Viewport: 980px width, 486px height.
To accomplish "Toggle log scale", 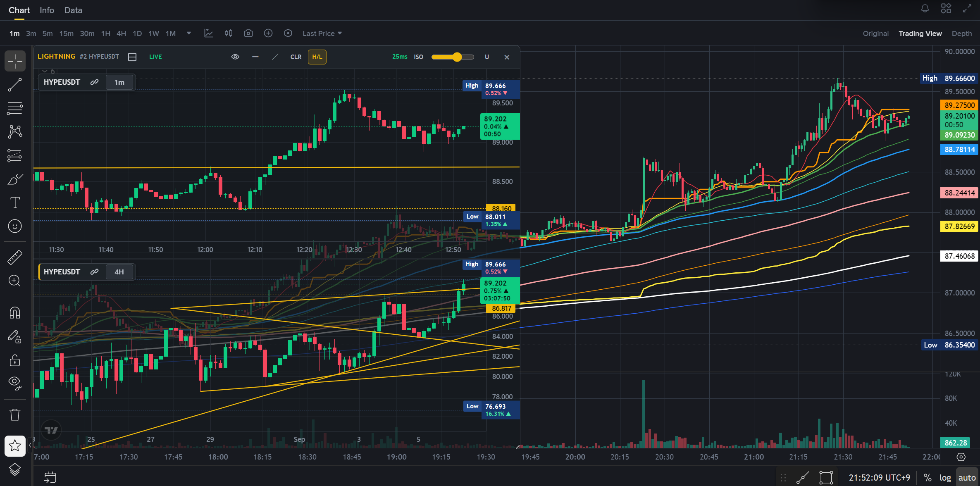I will (945, 478).
